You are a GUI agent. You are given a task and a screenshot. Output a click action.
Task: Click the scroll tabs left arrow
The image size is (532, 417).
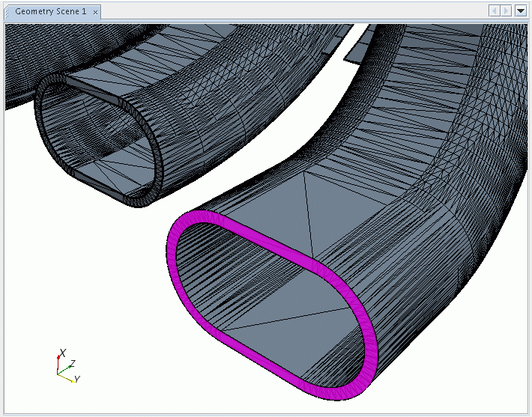(495, 11)
